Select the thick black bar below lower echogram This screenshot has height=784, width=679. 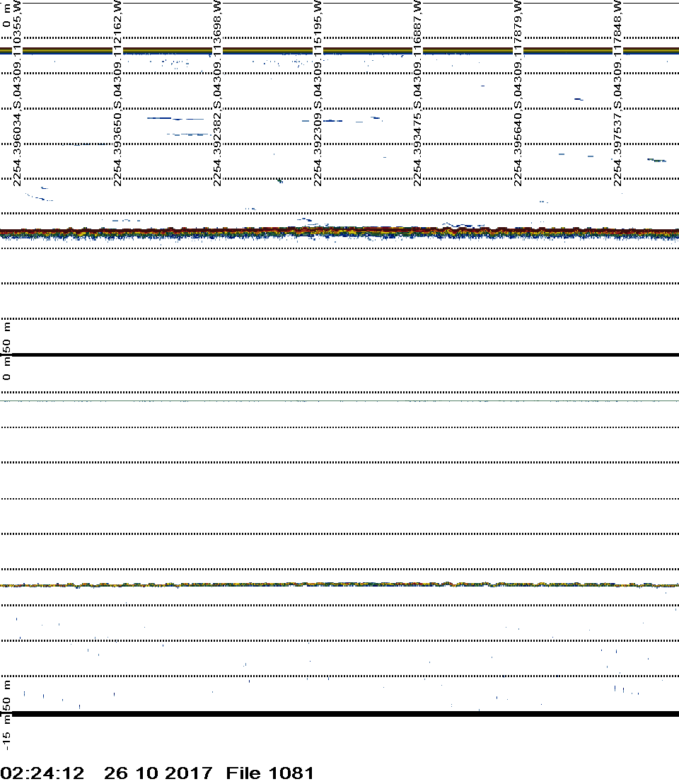click(x=339, y=714)
